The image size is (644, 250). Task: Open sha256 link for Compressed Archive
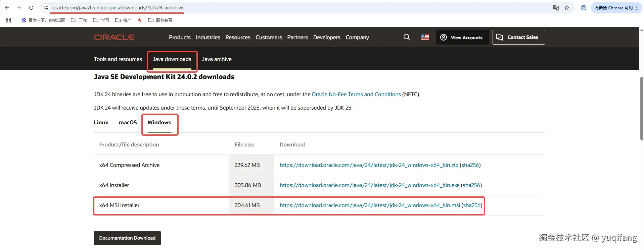pos(470,165)
